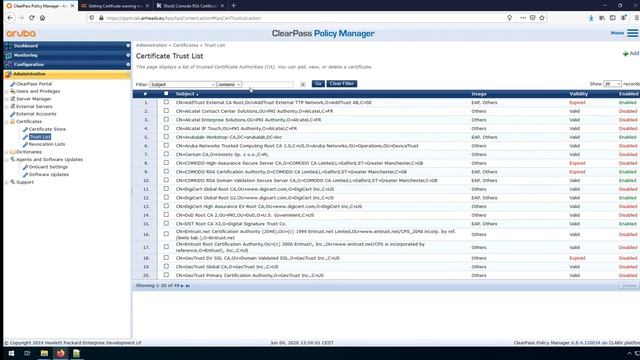Click the filter value text field

click(x=268, y=84)
